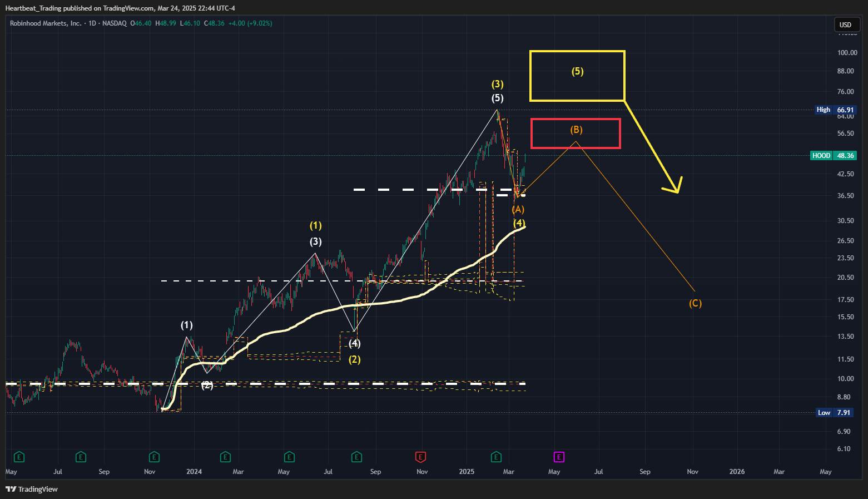Click the HOOD 48.36 last price label

(x=833, y=156)
